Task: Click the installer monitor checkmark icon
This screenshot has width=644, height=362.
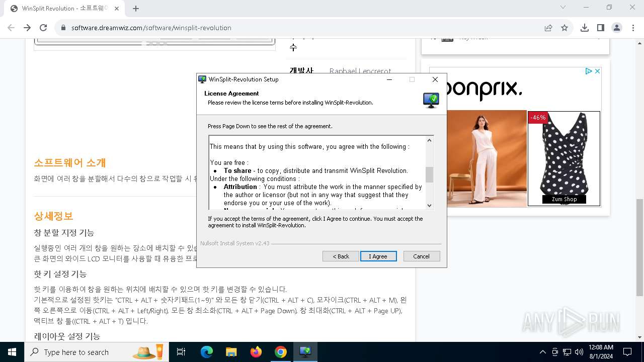Action: coord(431,100)
